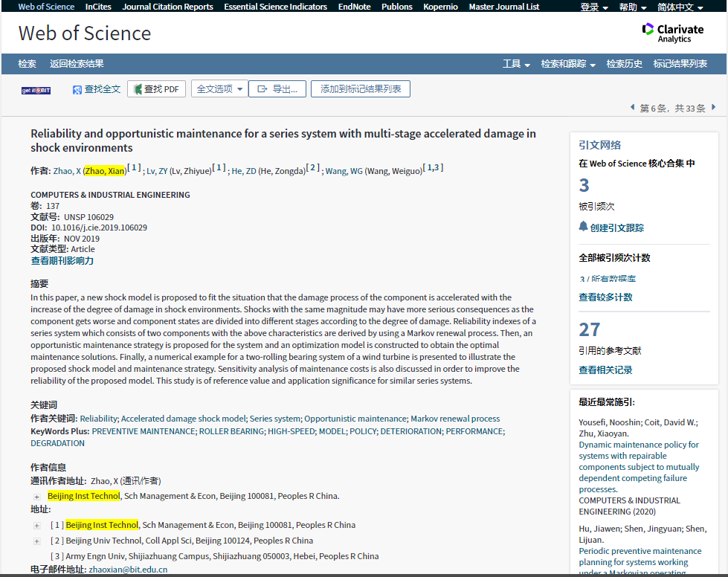
Task: Click keyword Opportunistic maintenance
Action: (355, 419)
